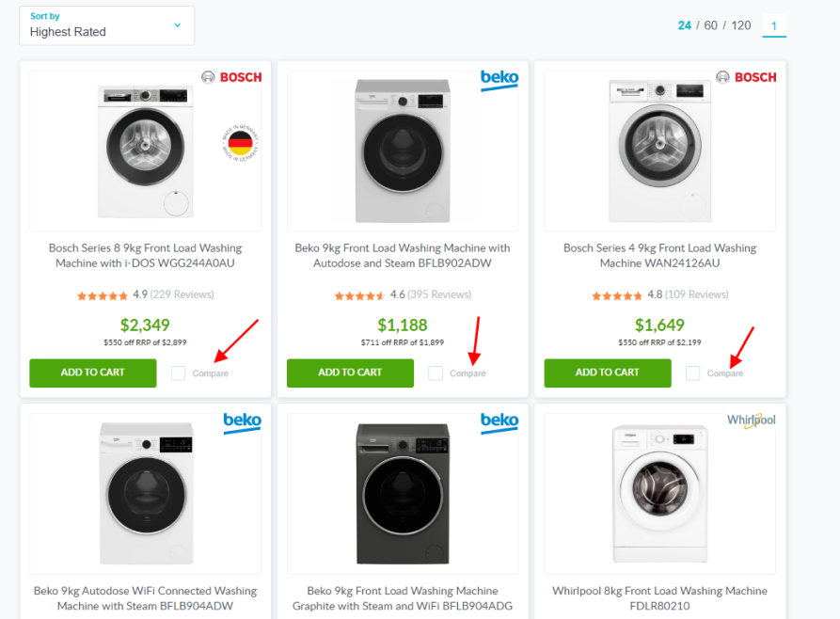This screenshot has width=840, height=619.
Task: Tick Compare checkbox for Bosch Series 8 washer
Action: point(178,373)
